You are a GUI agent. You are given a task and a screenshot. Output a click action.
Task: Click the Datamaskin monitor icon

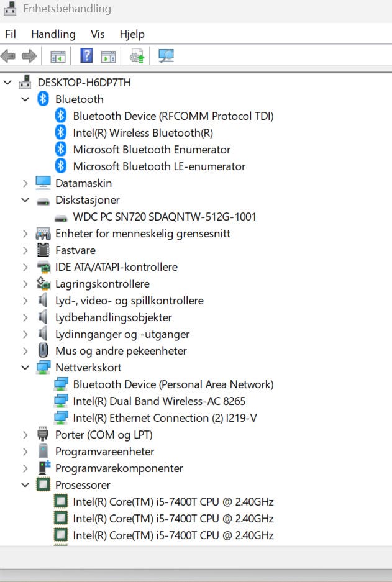pyautogui.click(x=43, y=183)
